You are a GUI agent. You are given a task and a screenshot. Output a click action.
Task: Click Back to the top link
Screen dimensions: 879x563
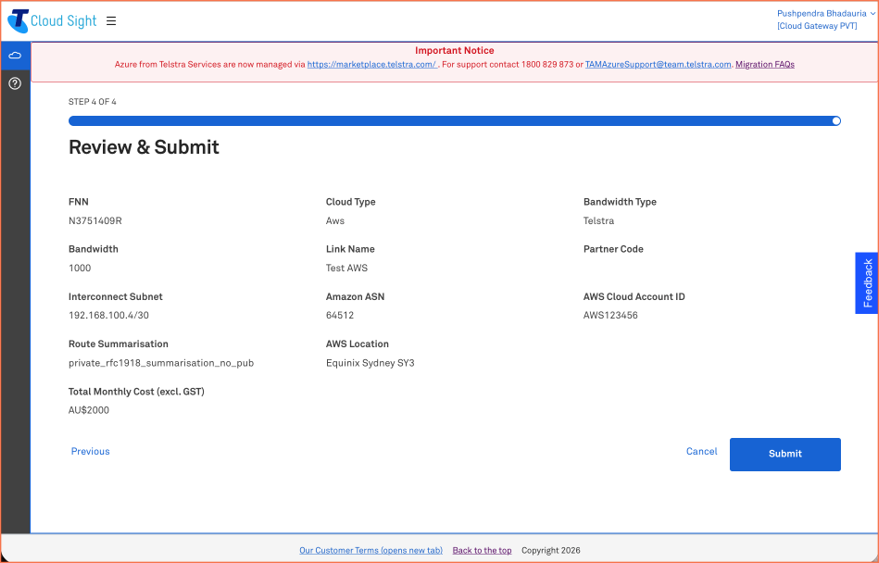482,551
